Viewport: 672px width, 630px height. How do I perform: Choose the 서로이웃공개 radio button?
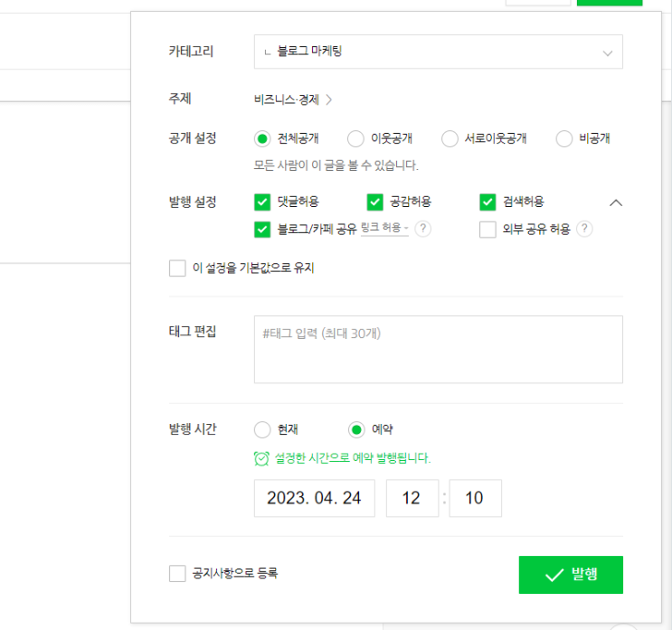(x=450, y=139)
